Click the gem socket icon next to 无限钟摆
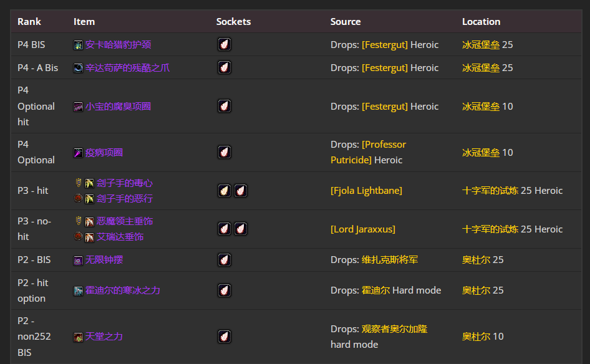This screenshot has width=590, height=364. tap(224, 259)
